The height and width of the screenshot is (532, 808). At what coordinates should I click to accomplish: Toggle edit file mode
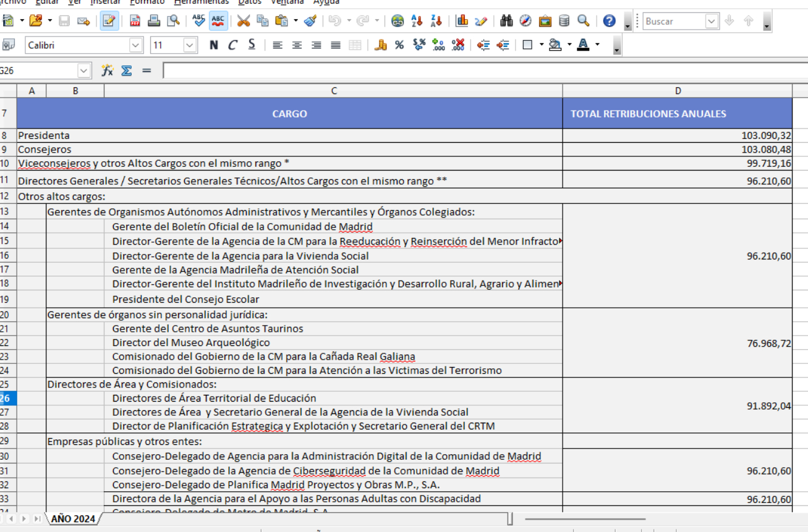109,21
